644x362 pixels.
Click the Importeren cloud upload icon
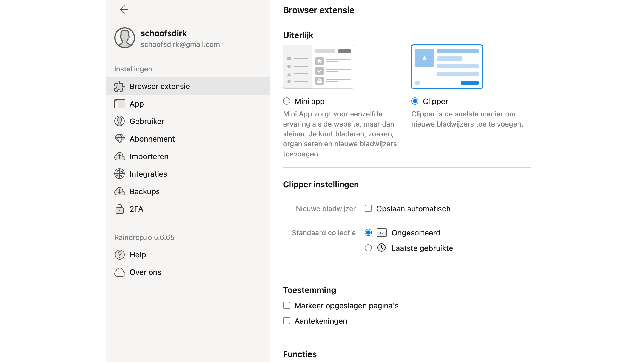pos(119,156)
